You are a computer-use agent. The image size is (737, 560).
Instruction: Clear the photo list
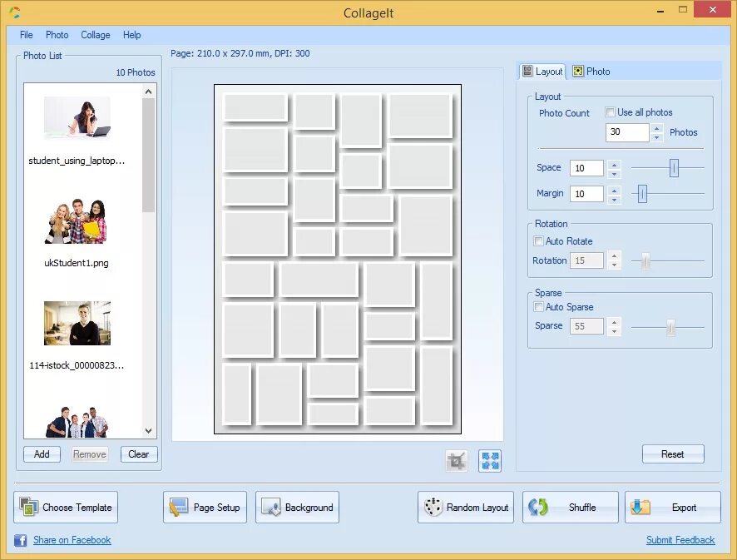pyautogui.click(x=139, y=454)
